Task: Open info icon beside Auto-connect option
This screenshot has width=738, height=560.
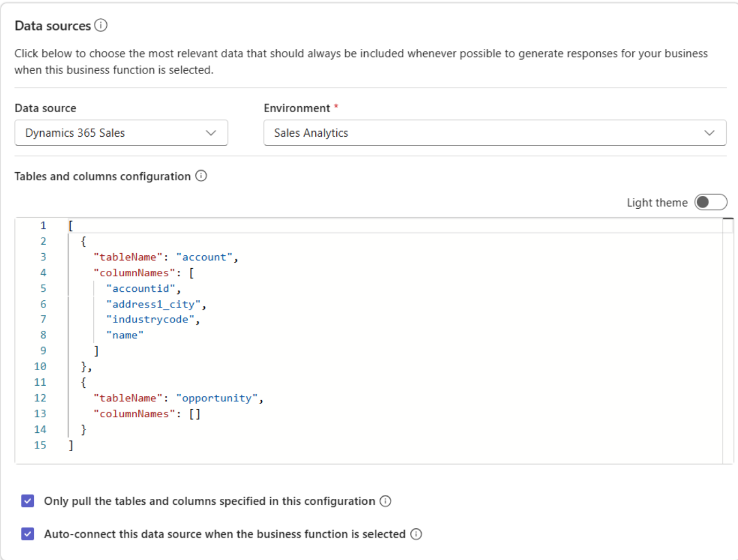Action: (416, 534)
